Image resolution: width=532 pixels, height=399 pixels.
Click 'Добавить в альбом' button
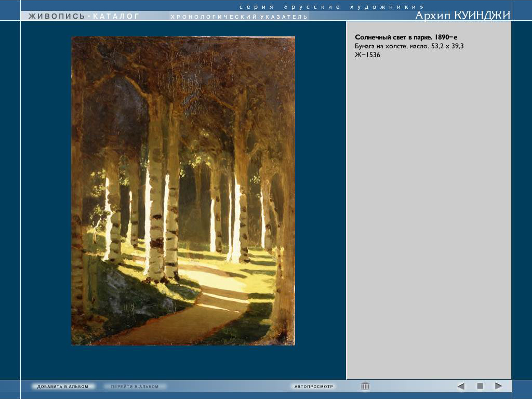click(x=63, y=387)
